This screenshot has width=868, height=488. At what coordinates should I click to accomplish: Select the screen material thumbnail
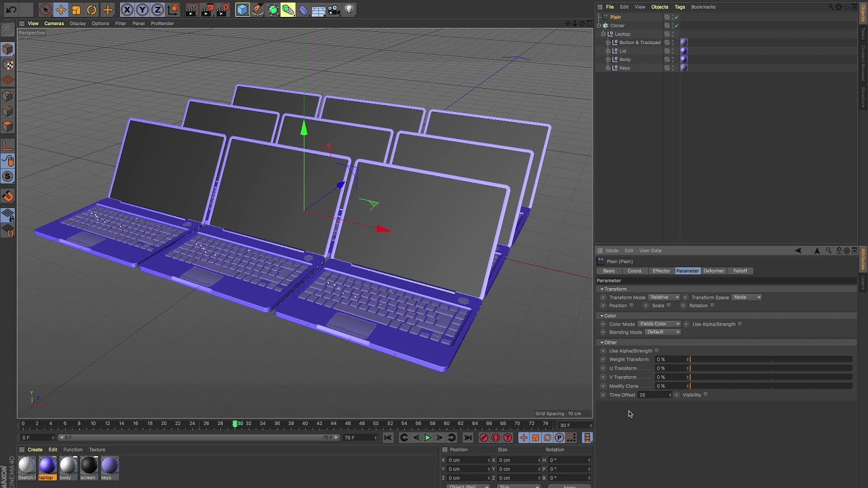click(x=88, y=468)
